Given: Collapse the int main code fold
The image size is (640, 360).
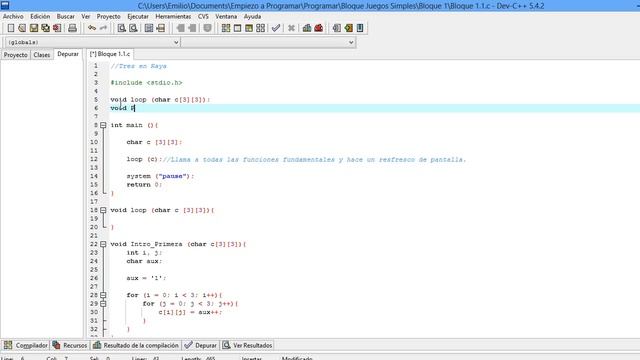Looking at the screenshot, I should [103, 125].
